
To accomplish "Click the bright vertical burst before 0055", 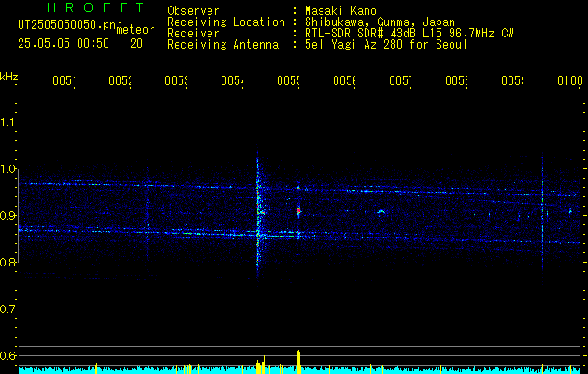I will pyautogui.click(x=258, y=218).
